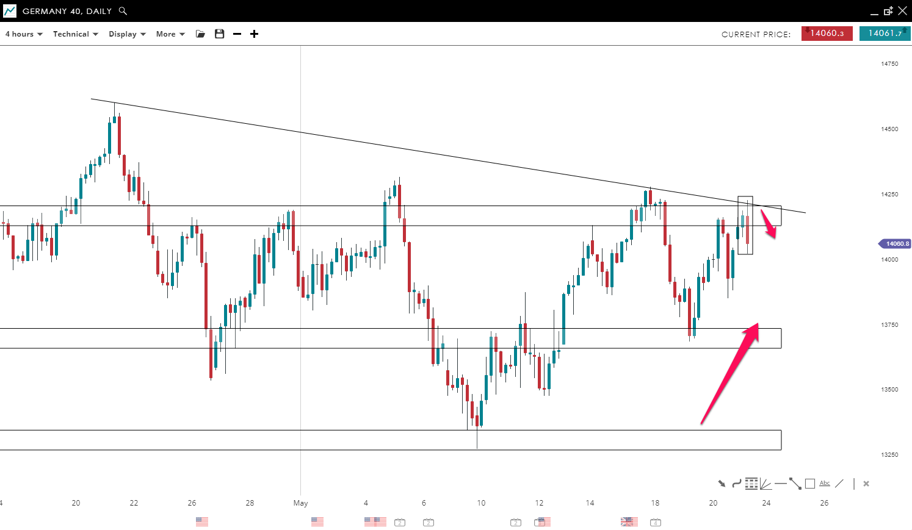912x530 pixels.
Task: Click the teal buy price 14061.7
Action: click(x=885, y=34)
